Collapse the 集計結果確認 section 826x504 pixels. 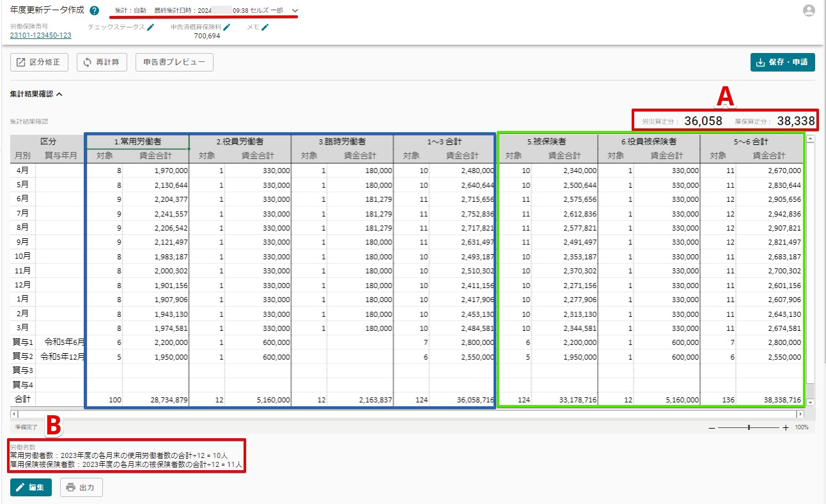[59, 94]
